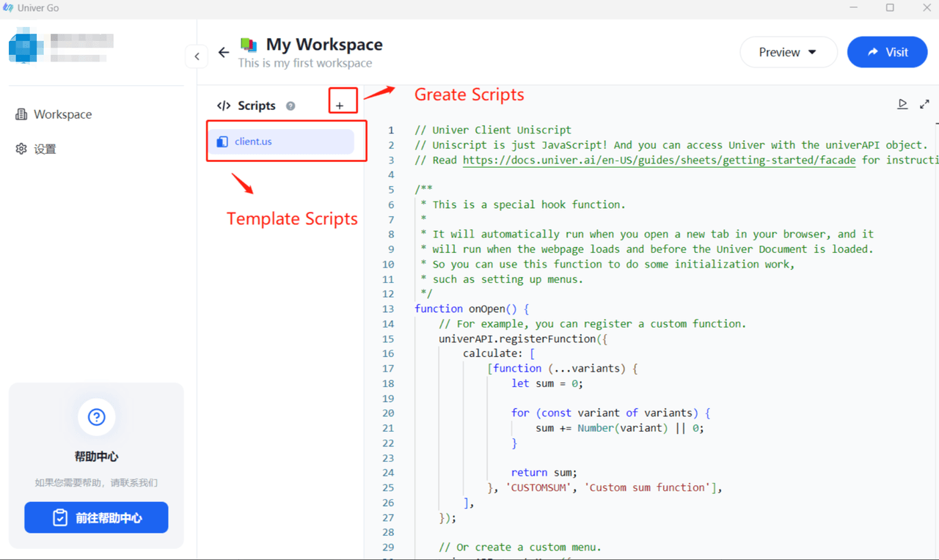Screen dimensions: 939x560
Task: Create a new script with the plus button
Action: coord(340,106)
